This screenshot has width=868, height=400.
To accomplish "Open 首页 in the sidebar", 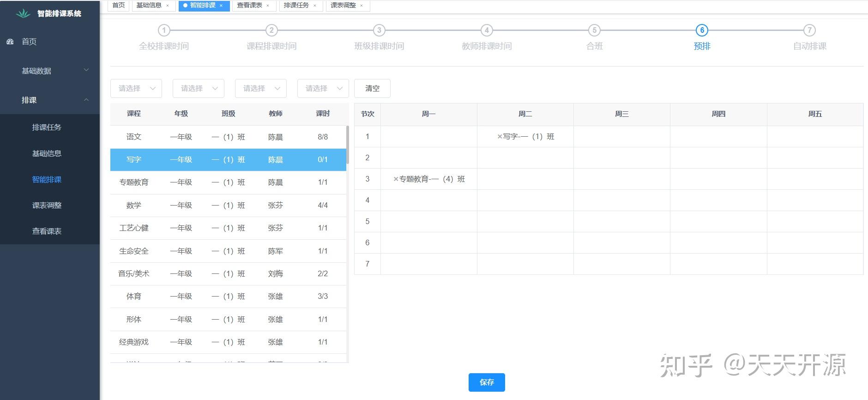I will (x=50, y=42).
